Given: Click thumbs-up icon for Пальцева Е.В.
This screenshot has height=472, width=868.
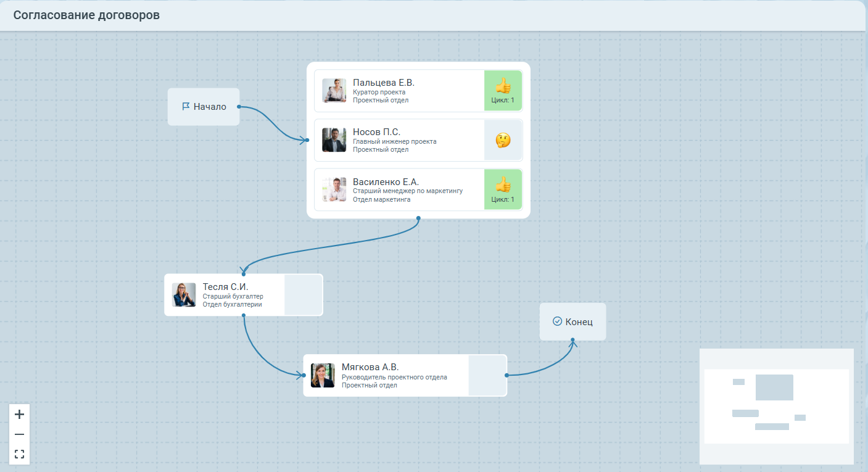Looking at the screenshot, I should 503,86.
